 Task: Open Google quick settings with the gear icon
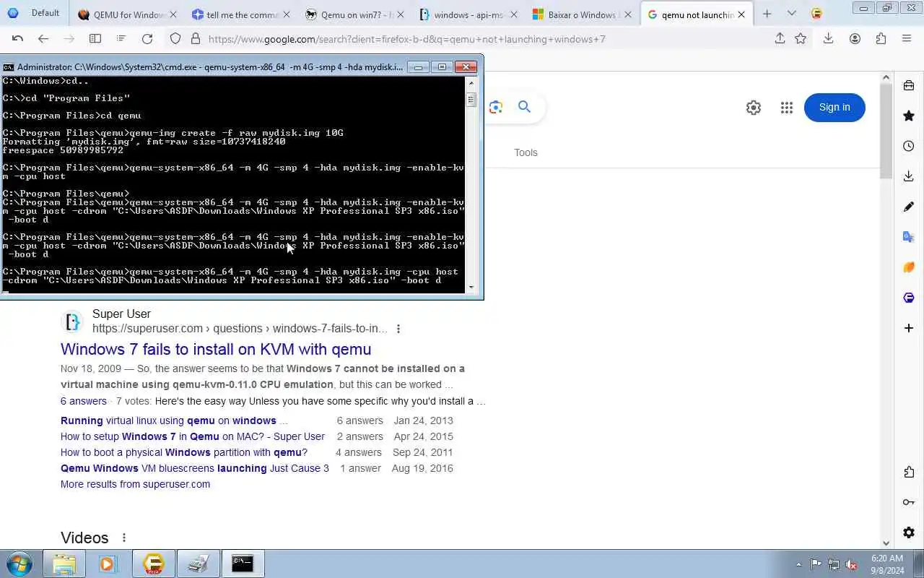click(754, 108)
